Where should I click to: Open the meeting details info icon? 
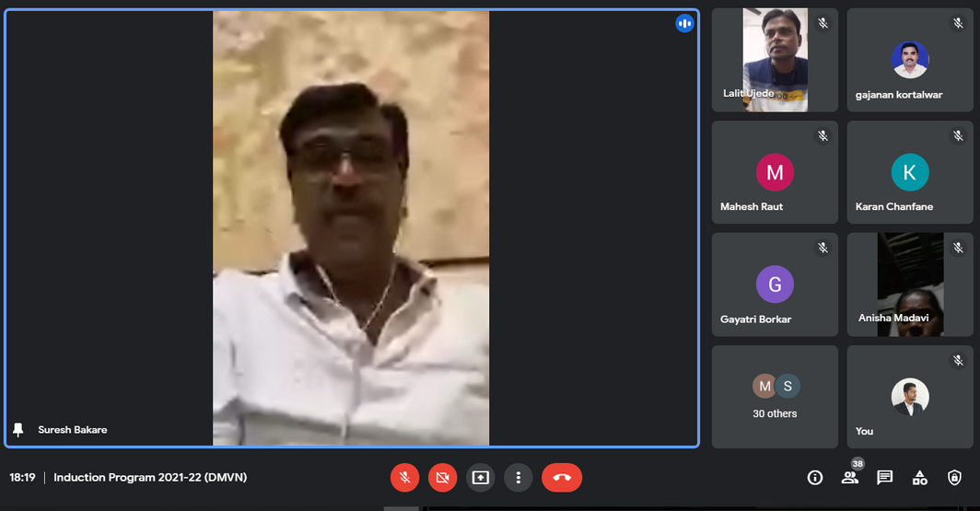(x=815, y=478)
